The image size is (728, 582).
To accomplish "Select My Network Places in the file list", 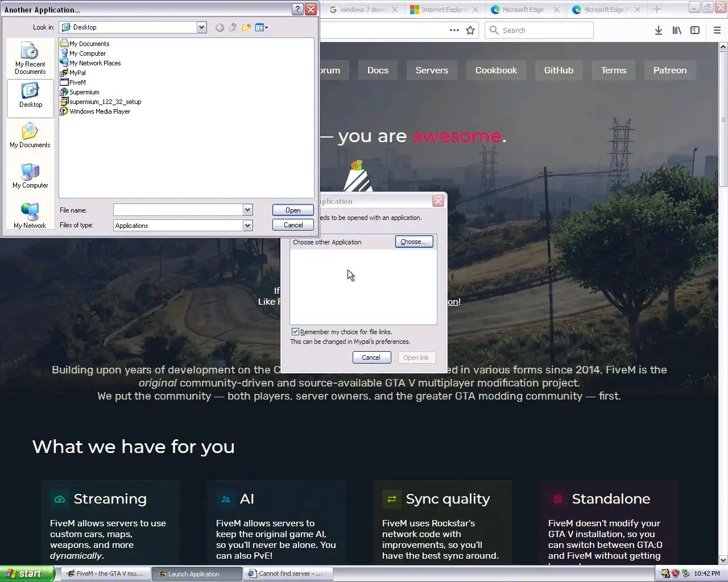I will coord(90,63).
